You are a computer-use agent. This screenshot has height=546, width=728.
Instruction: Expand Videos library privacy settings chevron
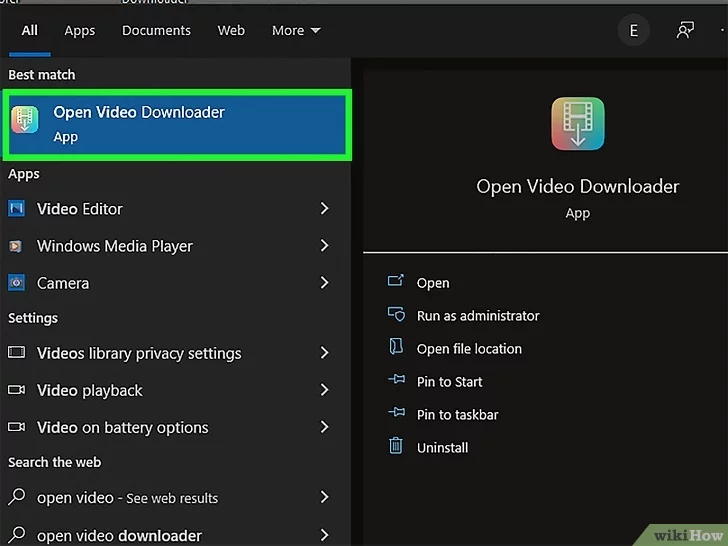pos(325,353)
